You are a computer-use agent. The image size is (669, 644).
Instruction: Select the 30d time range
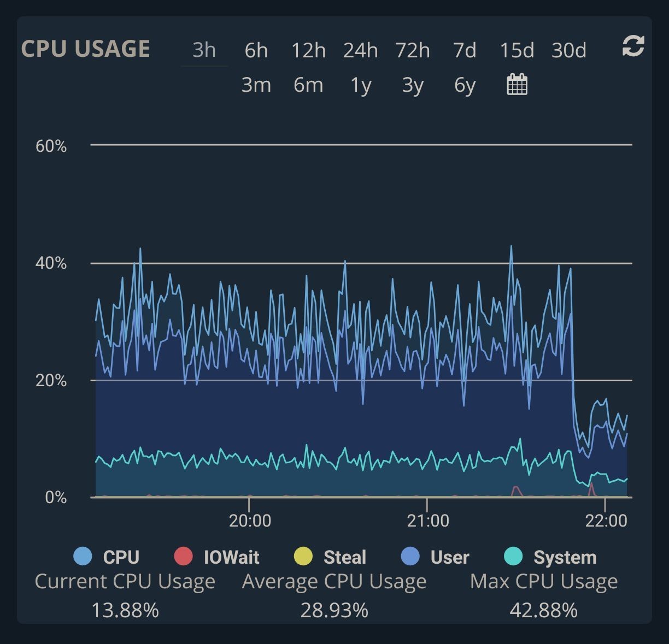coord(569,50)
